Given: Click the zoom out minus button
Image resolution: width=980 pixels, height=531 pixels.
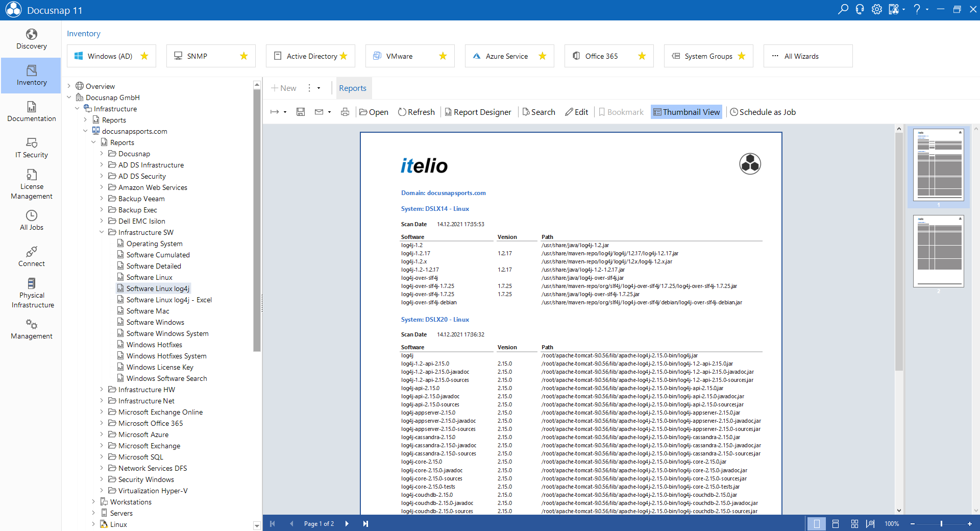Looking at the screenshot, I should click(913, 523).
